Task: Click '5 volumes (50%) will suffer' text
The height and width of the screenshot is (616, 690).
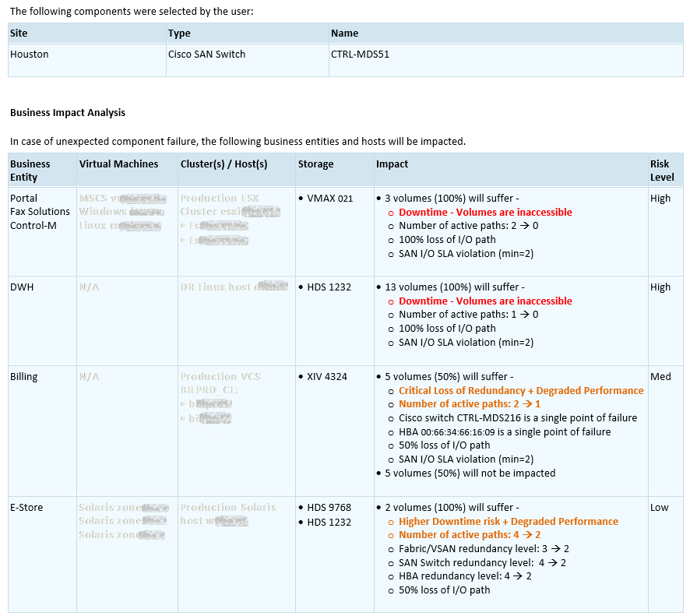Action: (x=449, y=377)
